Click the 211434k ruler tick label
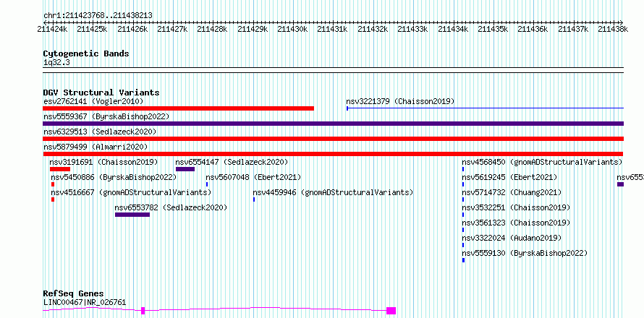 click(x=453, y=29)
